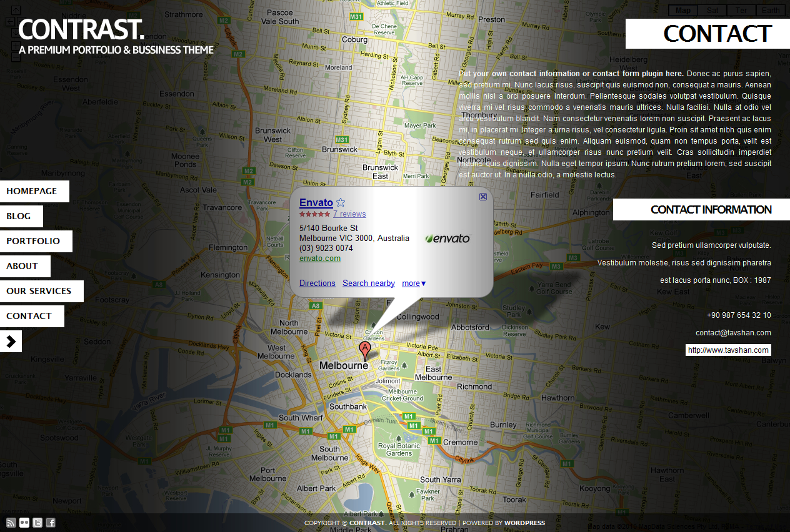The height and width of the screenshot is (532, 790).
Task: Pan the map up with the arrow
Action: (16, 10)
